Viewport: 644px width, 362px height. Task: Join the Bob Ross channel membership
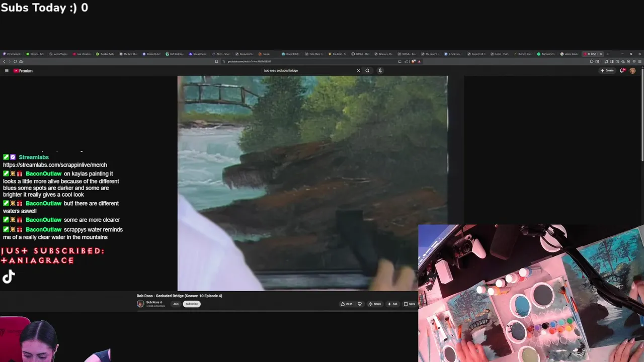tap(176, 304)
